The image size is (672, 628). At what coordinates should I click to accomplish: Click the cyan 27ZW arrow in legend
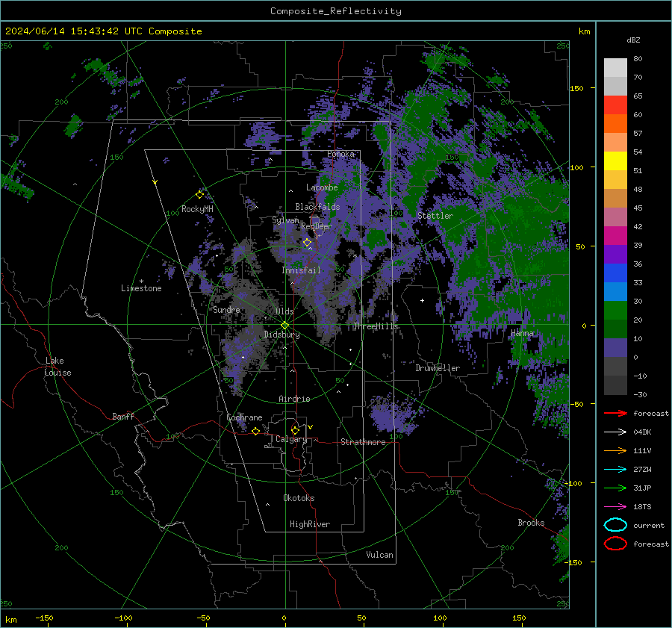pos(615,470)
